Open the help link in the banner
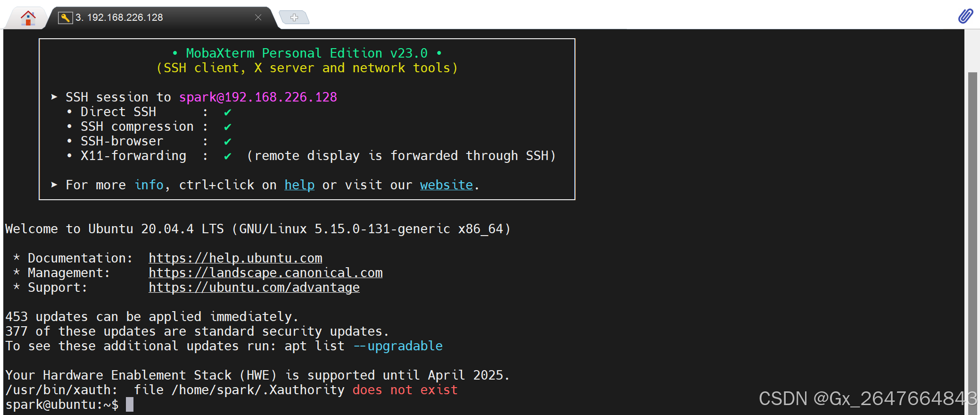This screenshot has width=980, height=415. click(299, 185)
